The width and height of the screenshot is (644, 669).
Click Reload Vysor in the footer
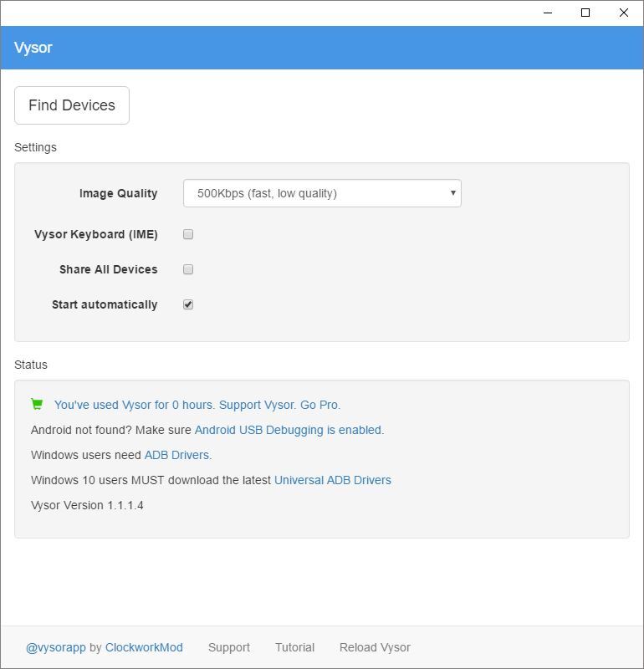(x=375, y=647)
